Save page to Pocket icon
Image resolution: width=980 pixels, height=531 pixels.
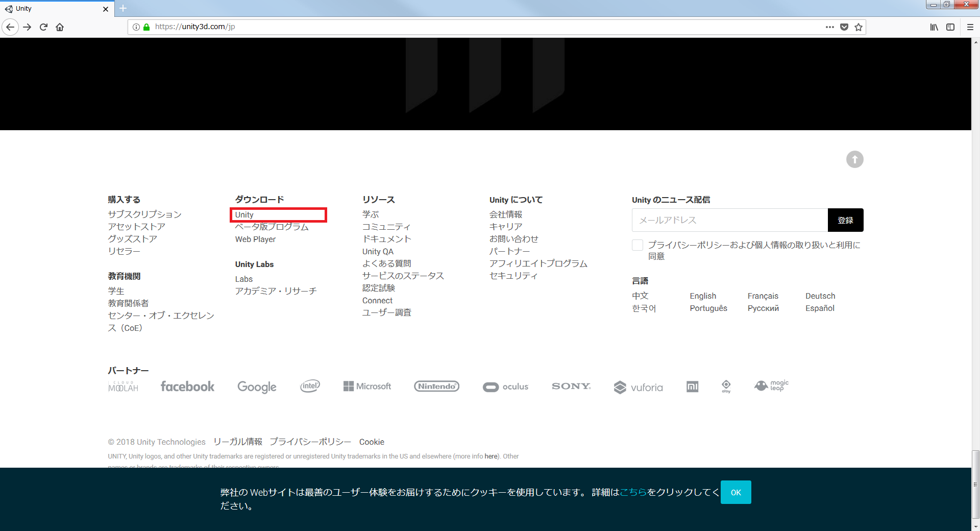[x=844, y=27]
